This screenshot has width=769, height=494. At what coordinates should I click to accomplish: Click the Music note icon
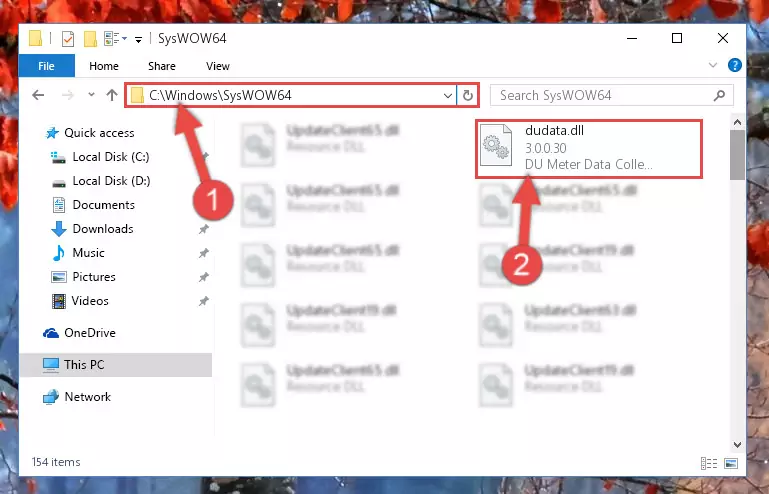point(58,253)
